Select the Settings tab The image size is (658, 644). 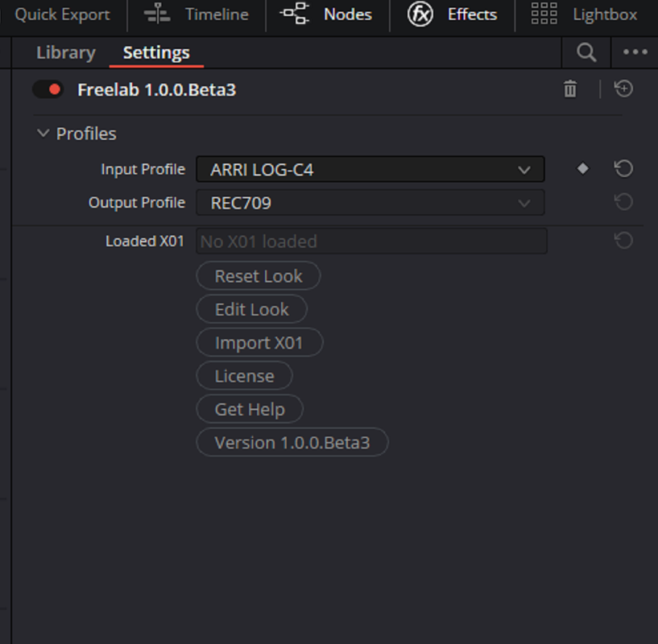[x=156, y=52]
